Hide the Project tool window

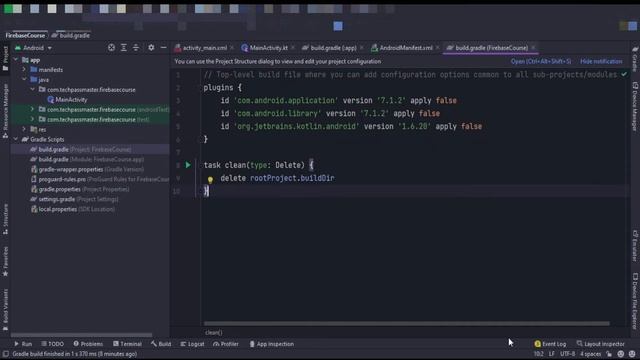pyautogui.click(x=163, y=48)
